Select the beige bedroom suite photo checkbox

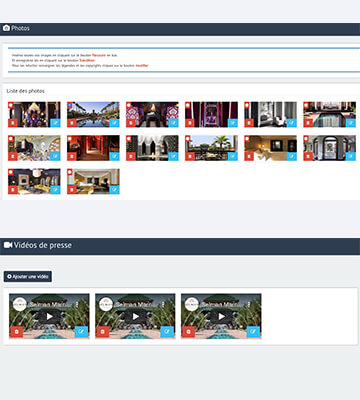tap(70, 172)
